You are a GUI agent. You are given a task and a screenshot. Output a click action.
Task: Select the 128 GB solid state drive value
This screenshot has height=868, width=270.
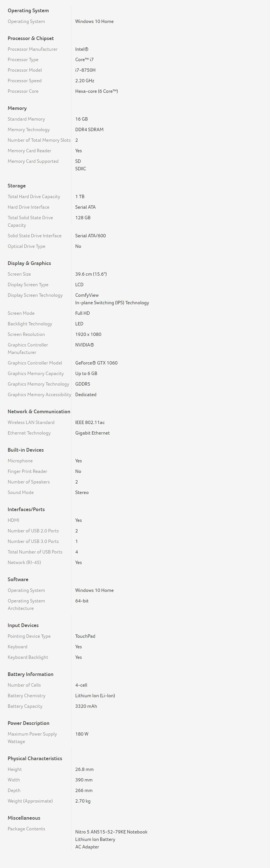click(83, 218)
